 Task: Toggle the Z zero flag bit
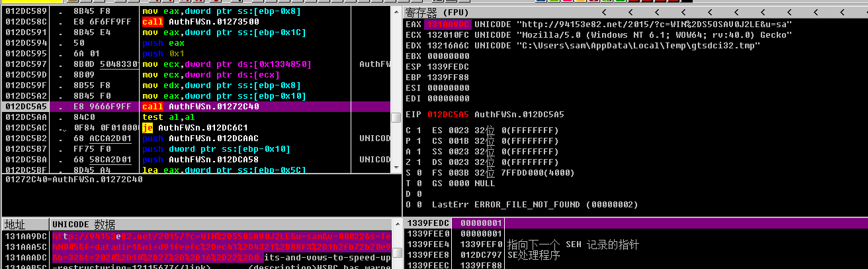[419, 162]
